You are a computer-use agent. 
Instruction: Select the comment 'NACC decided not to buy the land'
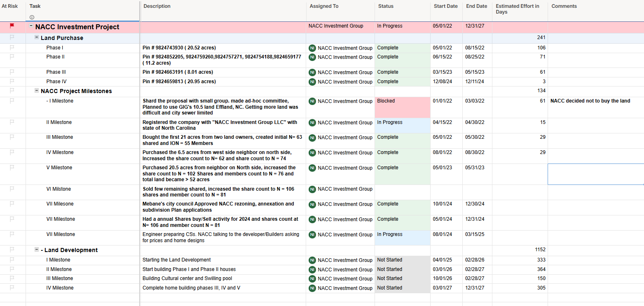[590, 101]
